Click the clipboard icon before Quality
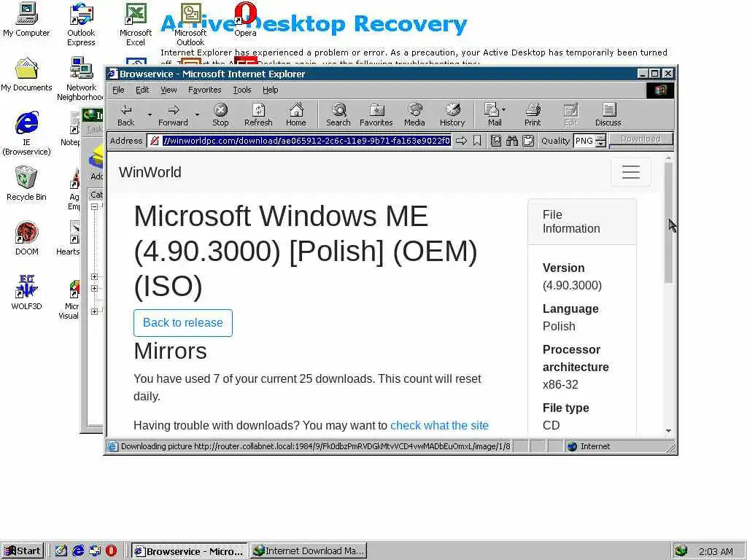747x560 pixels. [x=528, y=141]
